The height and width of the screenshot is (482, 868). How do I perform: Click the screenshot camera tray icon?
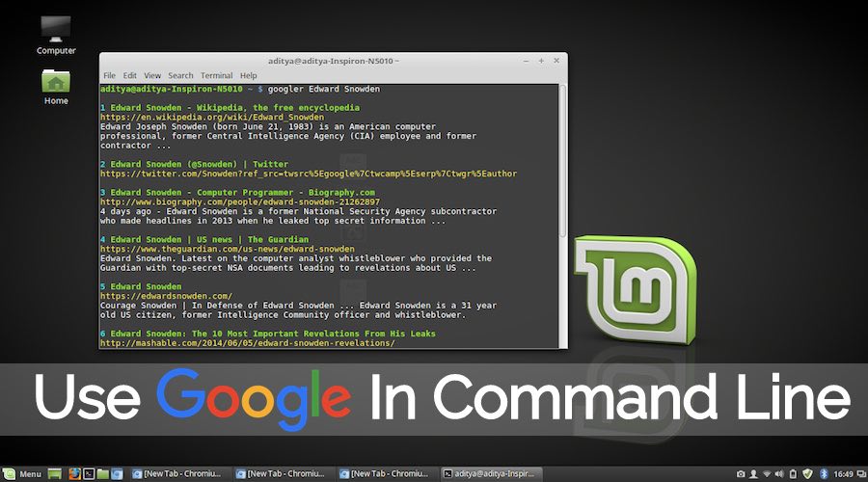point(741,473)
